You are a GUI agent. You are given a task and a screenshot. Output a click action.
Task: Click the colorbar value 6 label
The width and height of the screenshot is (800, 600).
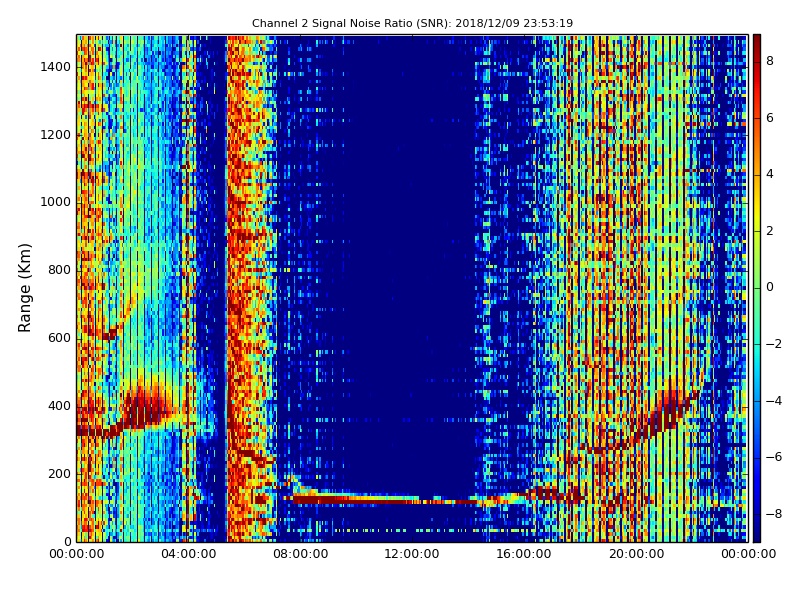click(x=770, y=117)
